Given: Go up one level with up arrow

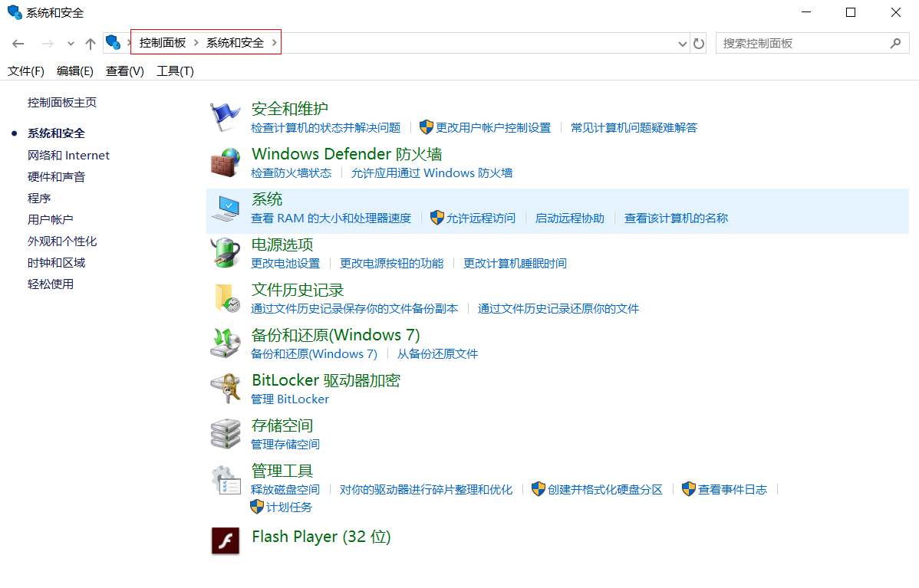Looking at the screenshot, I should tap(91, 44).
